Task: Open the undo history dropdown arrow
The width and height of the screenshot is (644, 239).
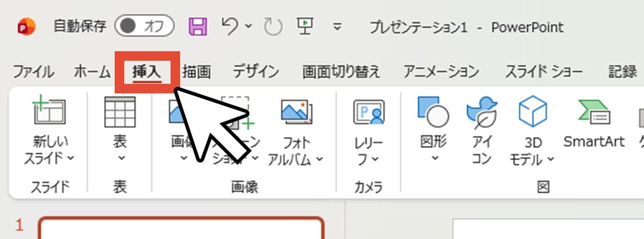Action: point(249,26)
